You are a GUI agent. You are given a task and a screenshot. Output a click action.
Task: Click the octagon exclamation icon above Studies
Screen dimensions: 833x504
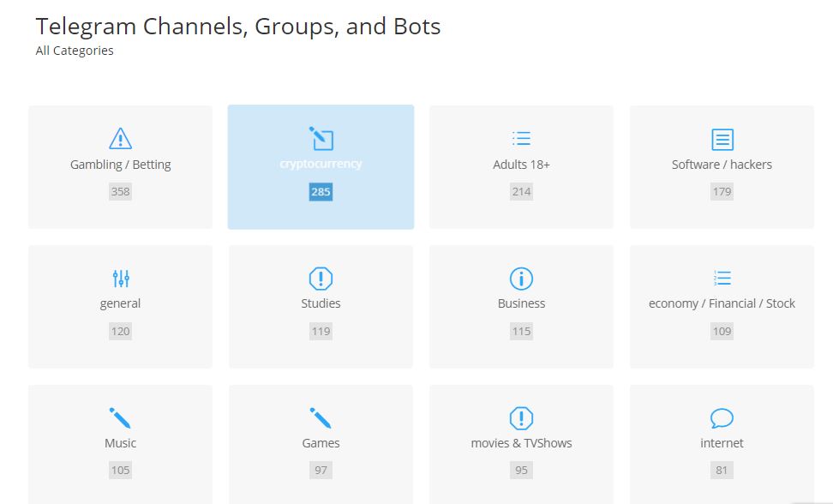321,279
